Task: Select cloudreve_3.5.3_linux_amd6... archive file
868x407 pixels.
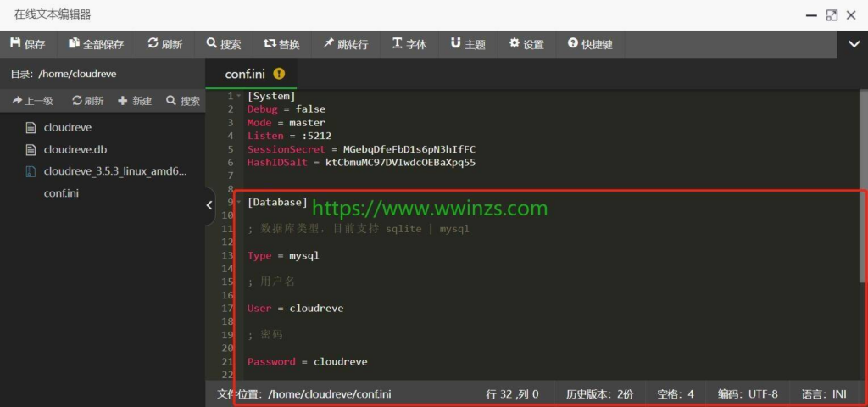Action: click(115, 171)
